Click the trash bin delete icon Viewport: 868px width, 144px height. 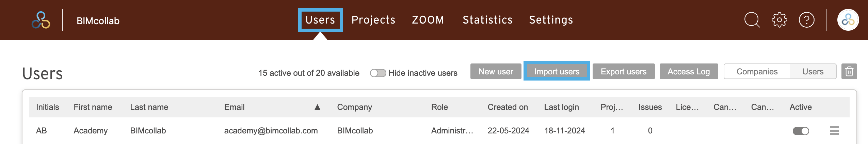point(849,71)
